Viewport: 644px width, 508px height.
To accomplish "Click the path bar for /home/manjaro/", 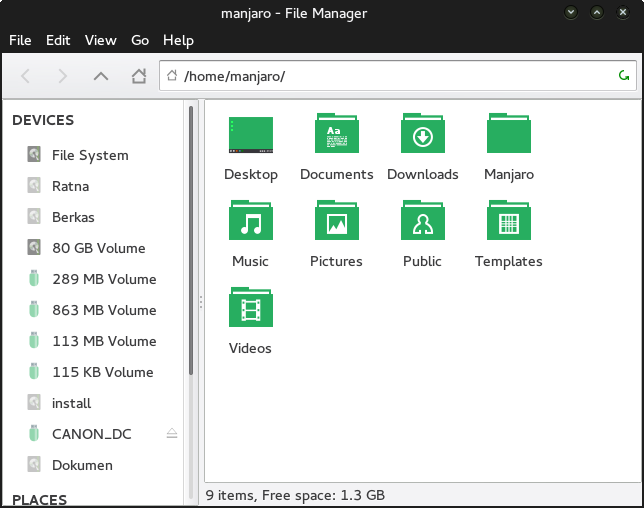I will coord(398,76).
